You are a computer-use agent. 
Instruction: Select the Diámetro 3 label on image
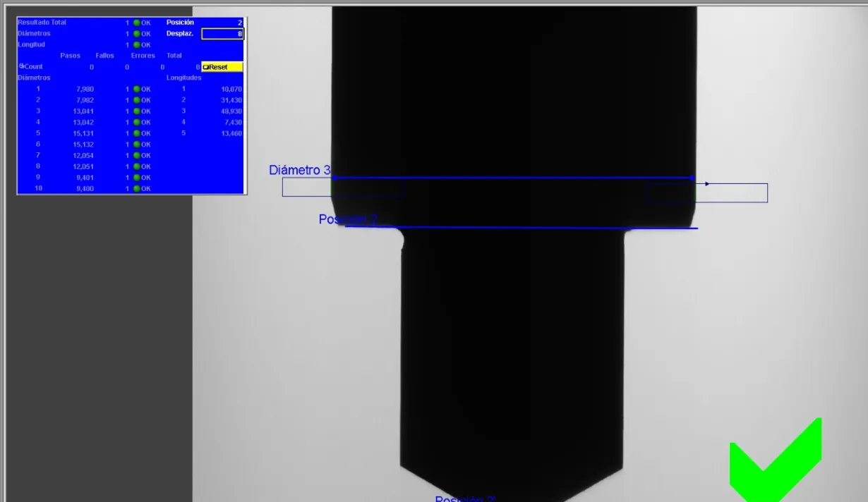coord(299,170)
